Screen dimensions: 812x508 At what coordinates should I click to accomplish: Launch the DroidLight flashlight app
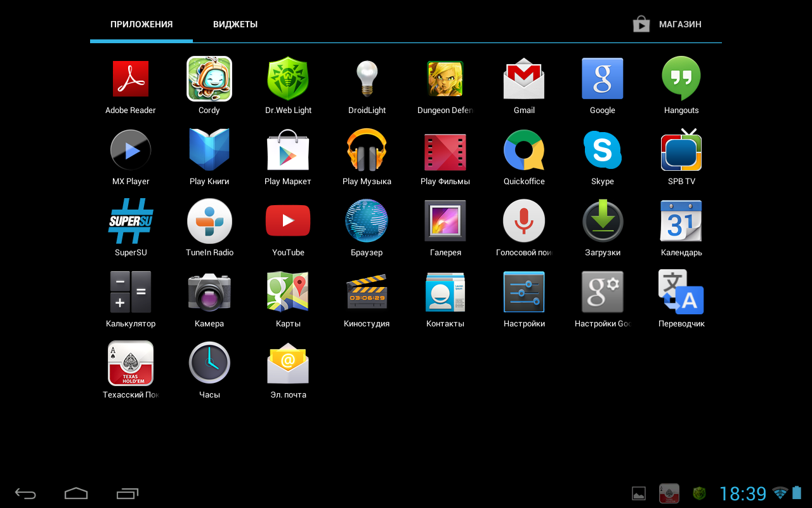coord(367,79)
